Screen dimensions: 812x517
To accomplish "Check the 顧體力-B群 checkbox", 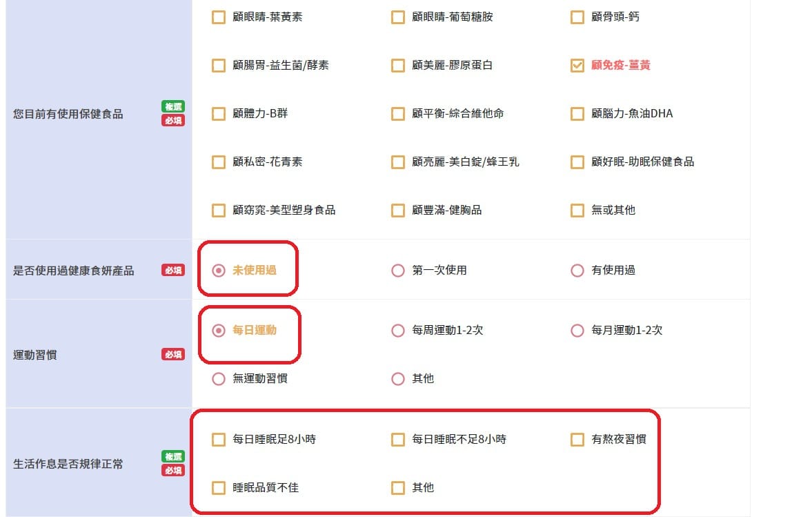I will (x=219, y=113).
